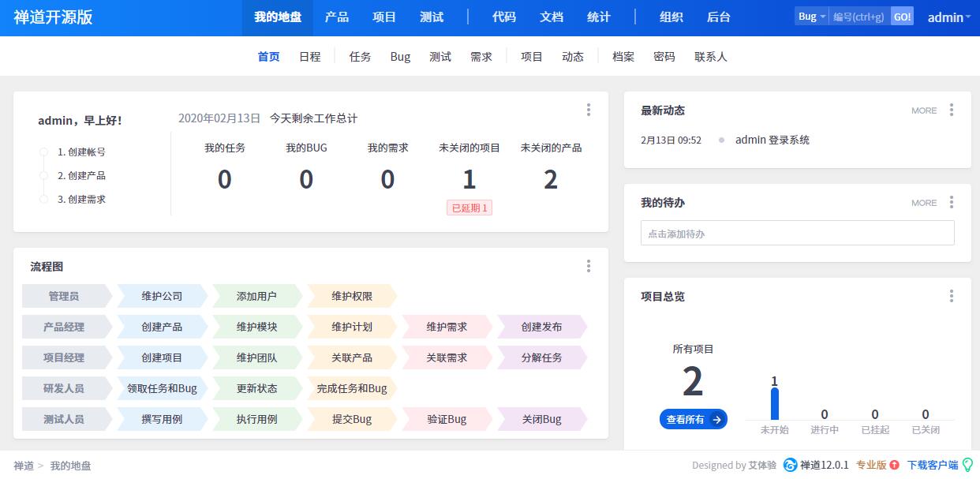Switch to the 产品 main menu

337,17
